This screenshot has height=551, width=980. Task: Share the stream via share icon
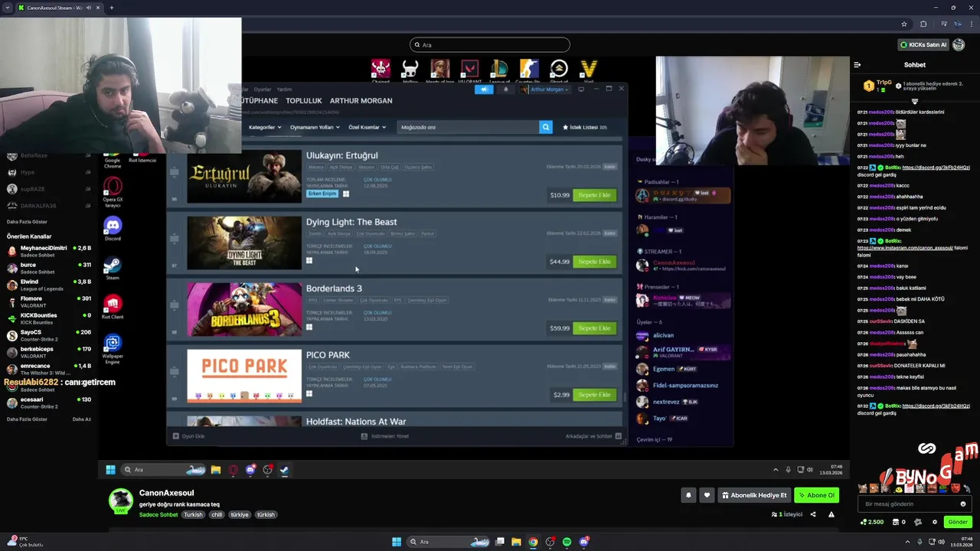tap(813, 514)
